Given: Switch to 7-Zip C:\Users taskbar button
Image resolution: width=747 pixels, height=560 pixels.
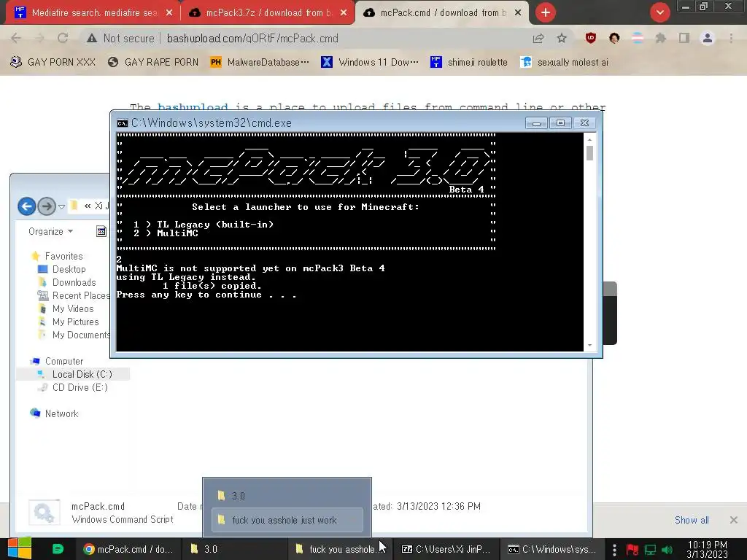Looking at the screenshot, I should [446, 549].
